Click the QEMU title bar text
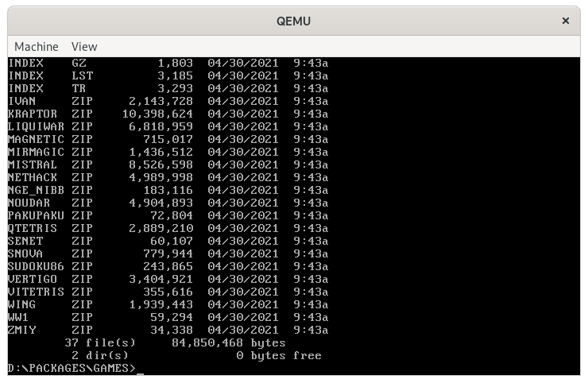588x383 pixels. (x=293, y=21)
